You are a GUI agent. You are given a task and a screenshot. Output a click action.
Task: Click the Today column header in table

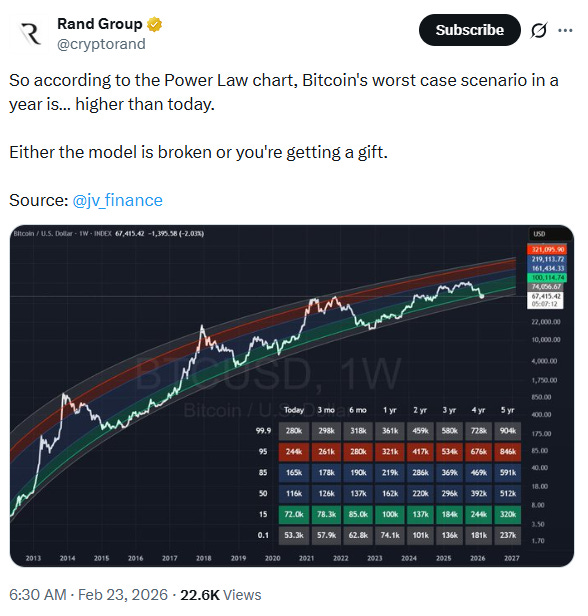[x=294, y=410]
